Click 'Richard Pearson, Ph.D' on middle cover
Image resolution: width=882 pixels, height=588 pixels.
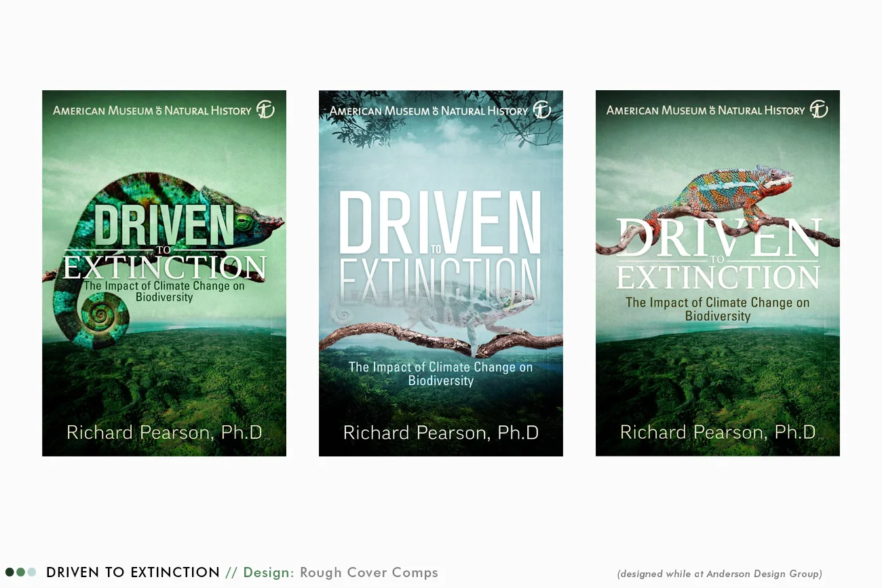tap(441, 432)
